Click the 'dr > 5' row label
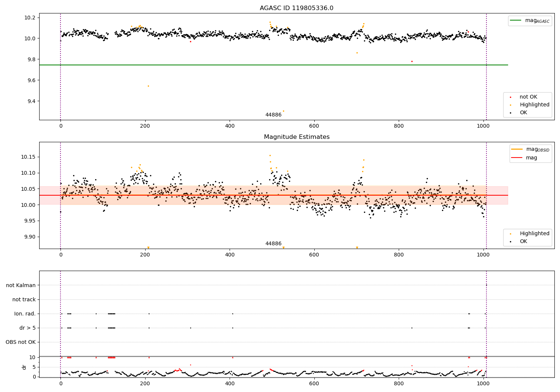The height and width of the screenshot is (392, 560). (28, 328)
